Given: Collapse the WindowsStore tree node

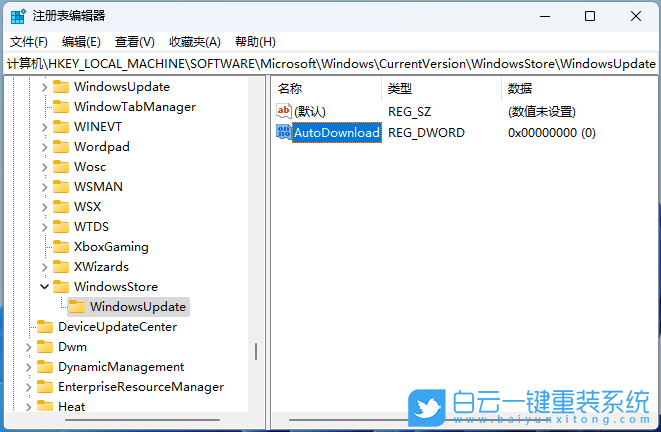Looking at the screenshot, I should [x=45, y=287].
